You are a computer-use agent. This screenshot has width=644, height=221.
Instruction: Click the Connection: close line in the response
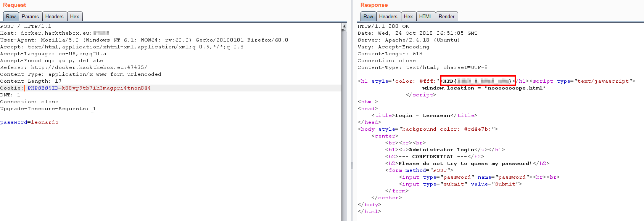(x=386, y=61)
